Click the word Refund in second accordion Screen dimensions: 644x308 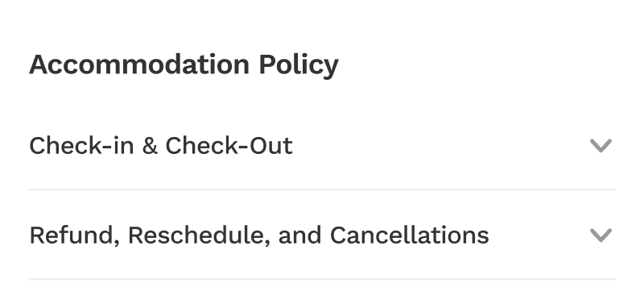click(x=74, y=236)
